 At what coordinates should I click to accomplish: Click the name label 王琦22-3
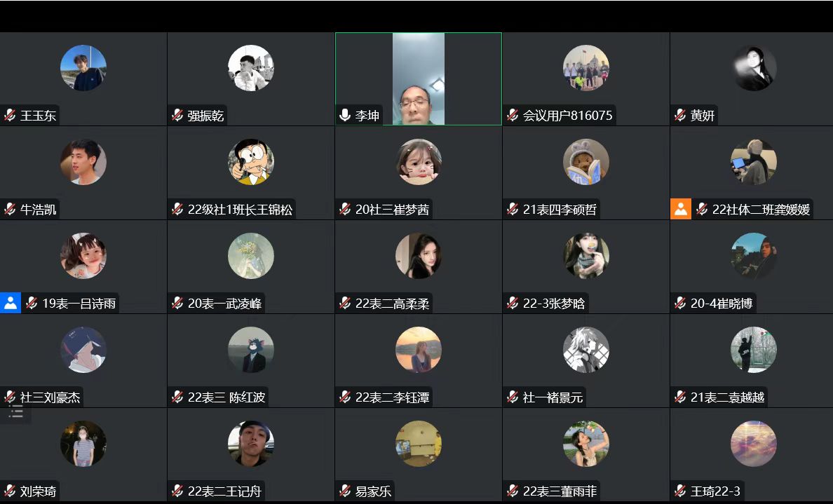tap(715, 491)
